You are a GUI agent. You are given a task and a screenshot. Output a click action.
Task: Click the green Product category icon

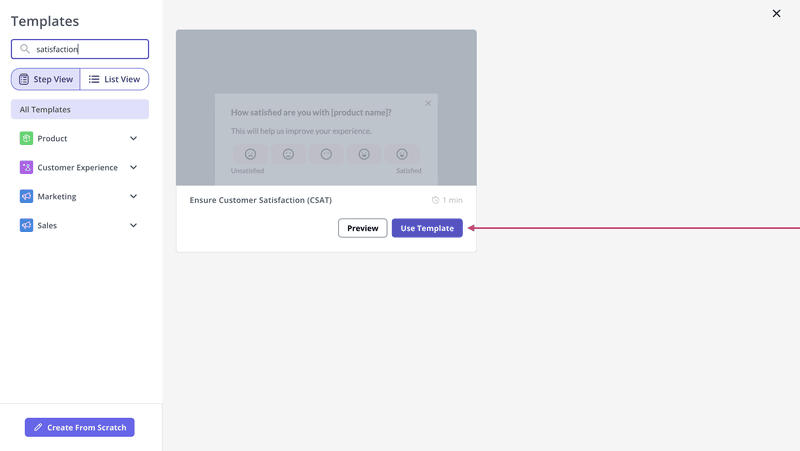[26, 138]
